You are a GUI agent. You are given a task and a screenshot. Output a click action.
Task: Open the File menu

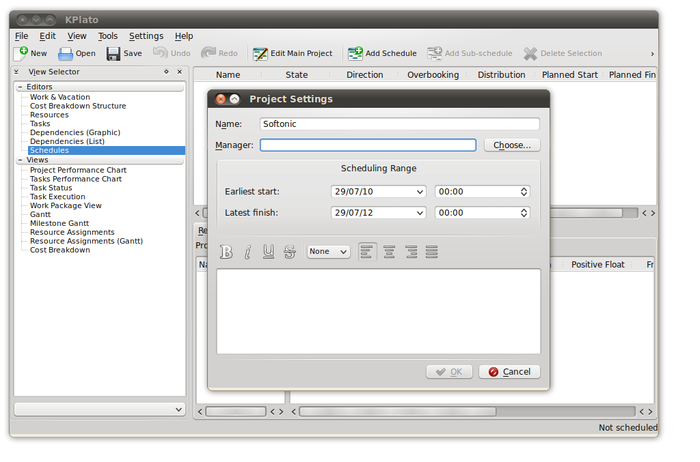point(21,36)
